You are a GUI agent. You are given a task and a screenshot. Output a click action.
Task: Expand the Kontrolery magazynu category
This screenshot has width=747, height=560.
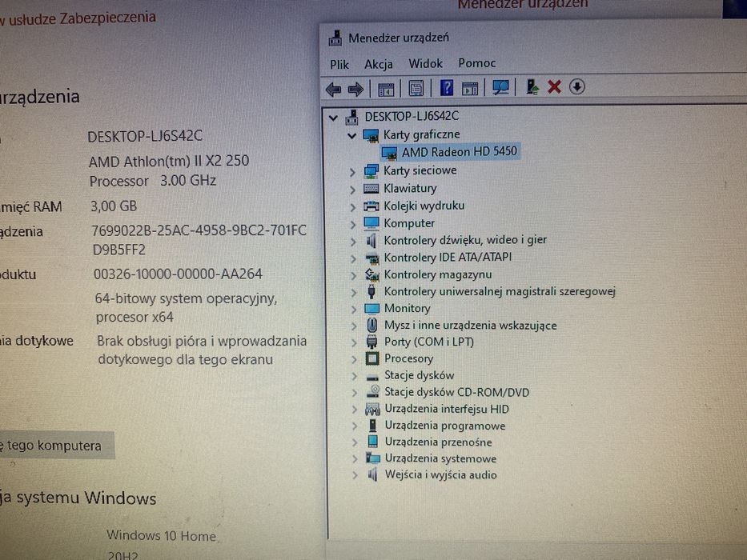point(353,276)
